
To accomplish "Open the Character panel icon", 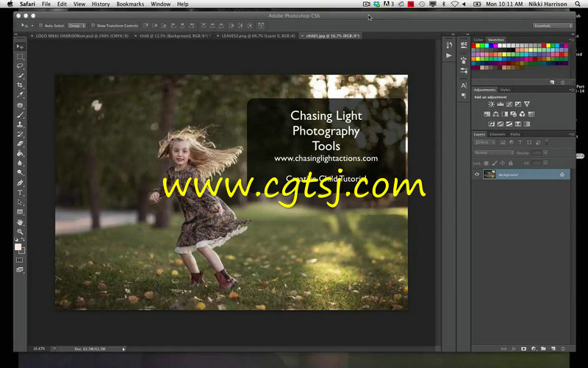I will 464,85.
